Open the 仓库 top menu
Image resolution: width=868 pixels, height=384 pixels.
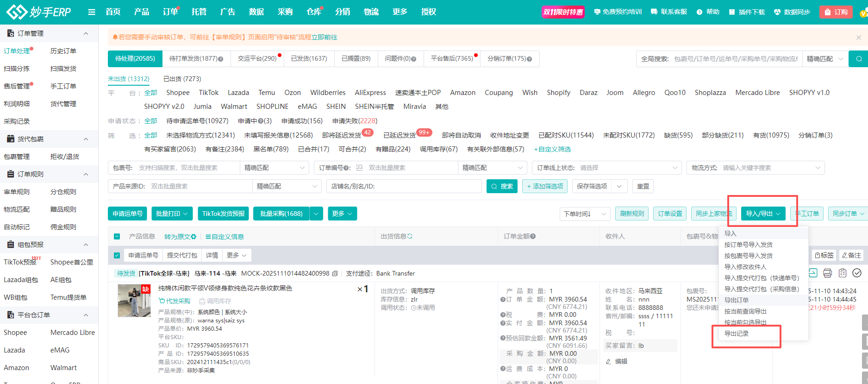coord(314,12)
